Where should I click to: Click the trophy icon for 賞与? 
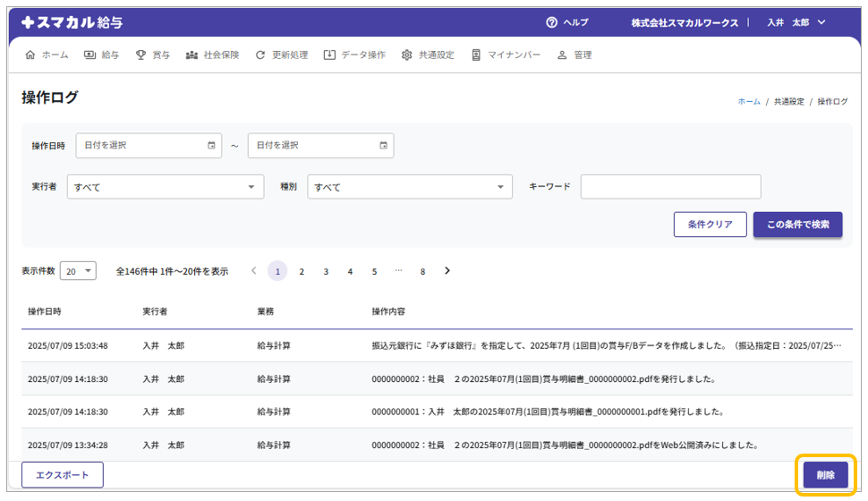click(x=140, y=55)
